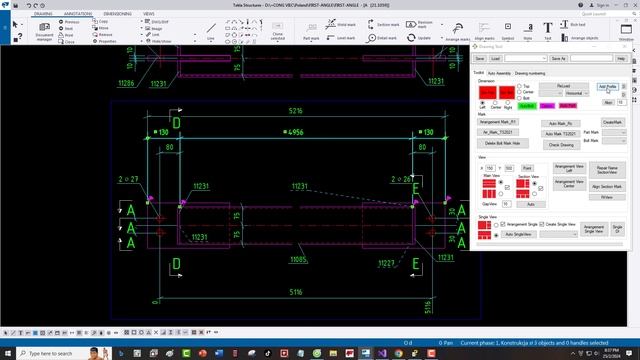640x360 pixels.
Task: Switch to the Dimensioning ribbon tab
Action: [x=118, y=14]
